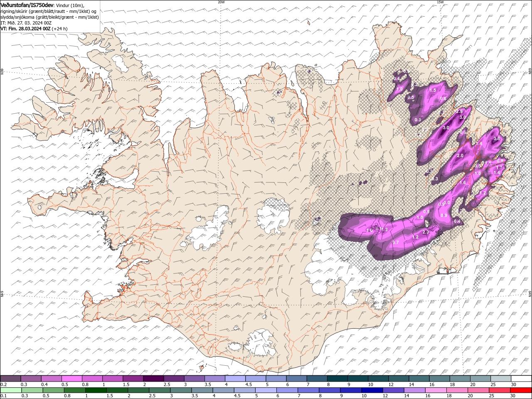The width and height of the screenshot is (532, 399).
Task: Pick the bottom-row lilac swatch labeled 14
Action: tap(415, 390)
